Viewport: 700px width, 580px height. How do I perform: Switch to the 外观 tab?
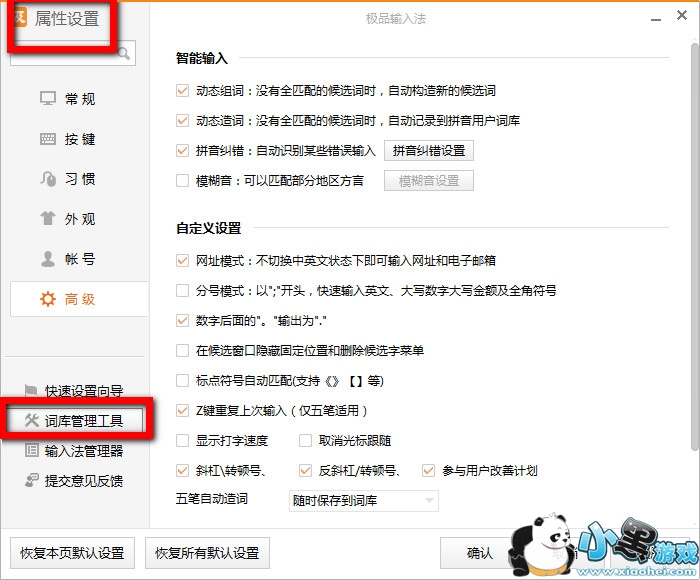tap(79, 219)
